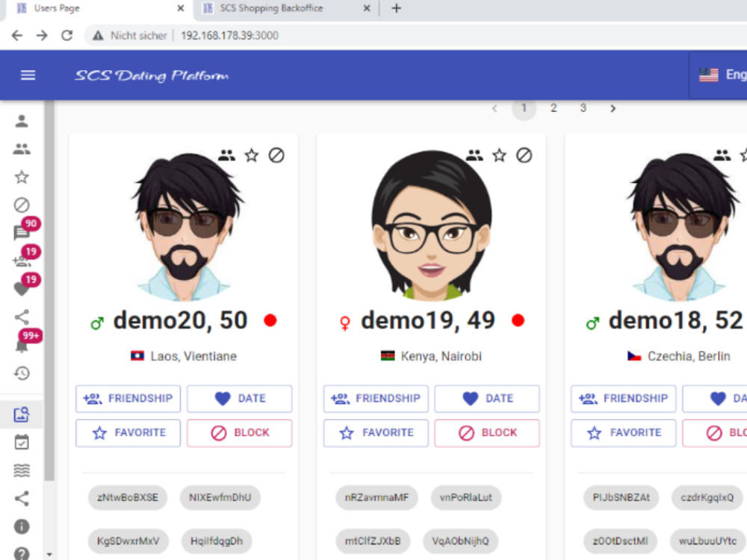Open upper share icon in sidebar
The image size is (747, 560).
coord(22,317)
